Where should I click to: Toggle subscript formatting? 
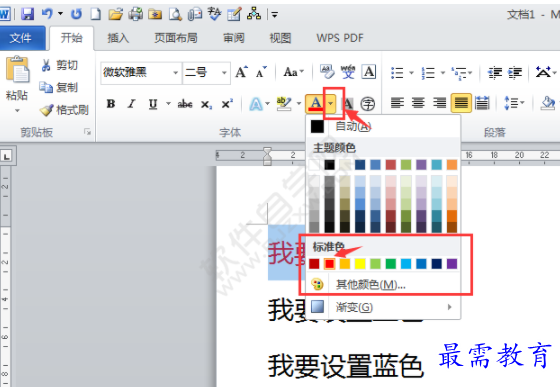point(206,104)
